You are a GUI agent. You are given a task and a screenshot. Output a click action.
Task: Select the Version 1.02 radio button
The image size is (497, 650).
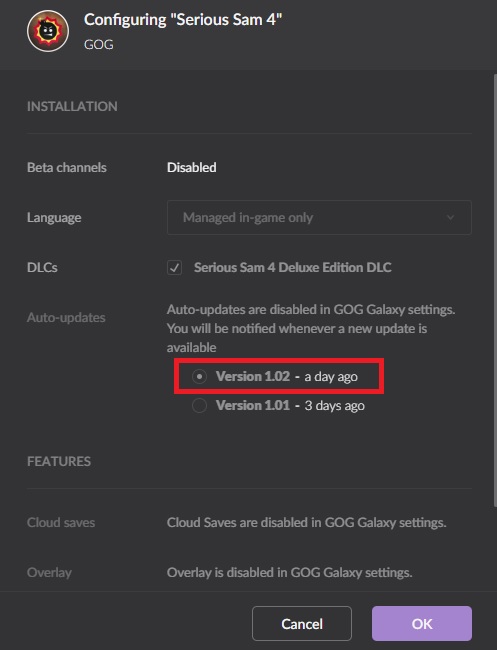(199, 376)
